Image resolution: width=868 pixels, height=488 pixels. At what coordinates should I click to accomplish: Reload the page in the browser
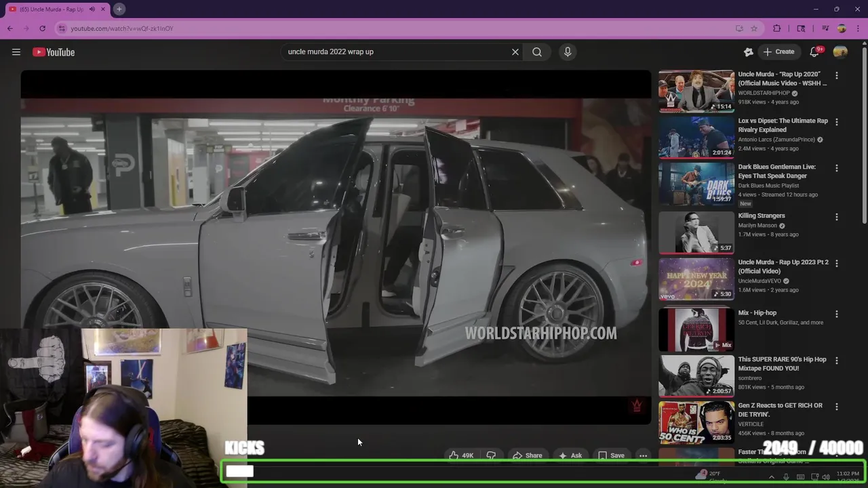pyautogui.click(x=42, y=28)
